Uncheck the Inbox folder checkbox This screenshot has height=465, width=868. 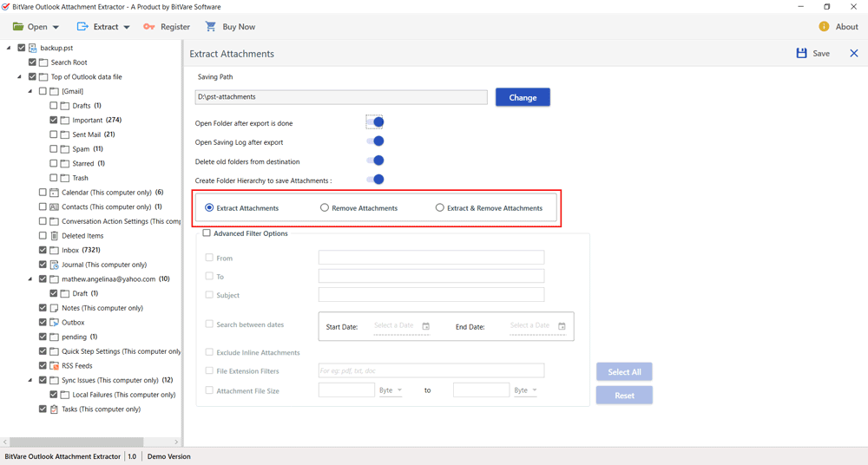click(x=43, y=250)
